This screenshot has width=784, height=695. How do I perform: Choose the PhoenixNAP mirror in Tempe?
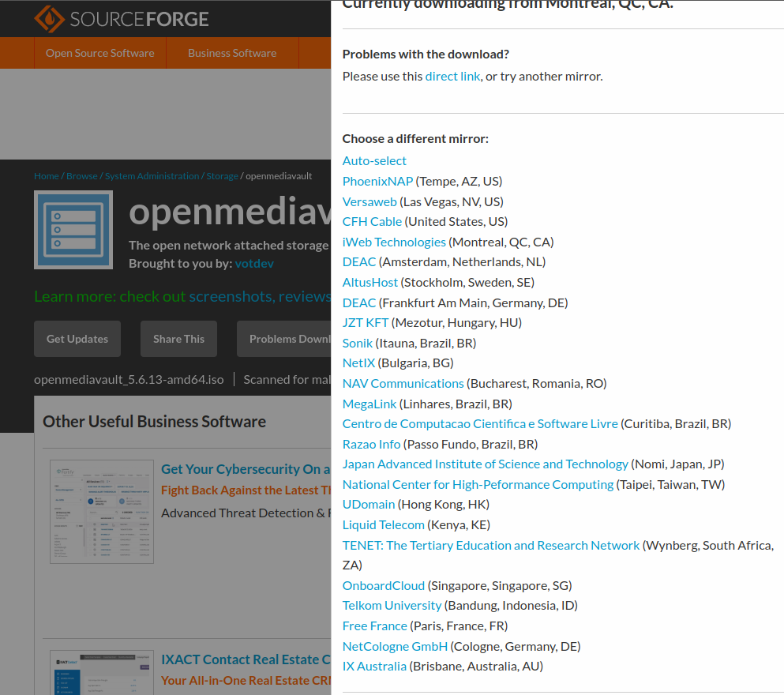coord(377,181)
